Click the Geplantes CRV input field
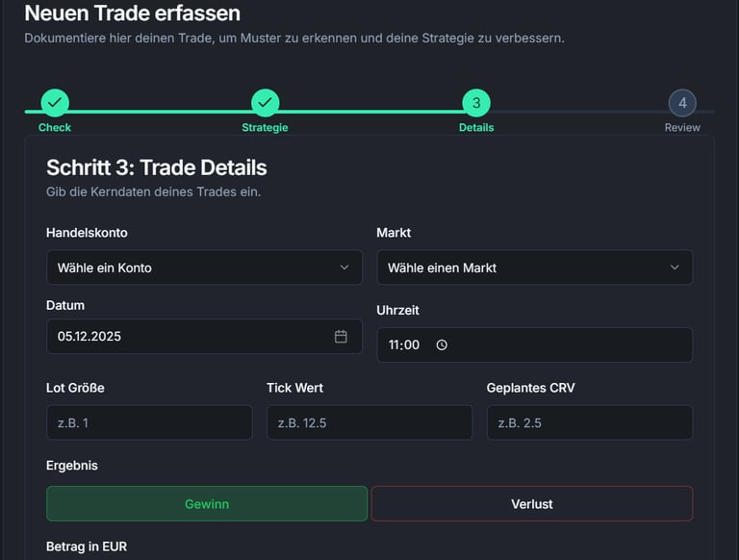Image resolution: width=739 pixels, height=560 pixels. (x=589, y=422)
